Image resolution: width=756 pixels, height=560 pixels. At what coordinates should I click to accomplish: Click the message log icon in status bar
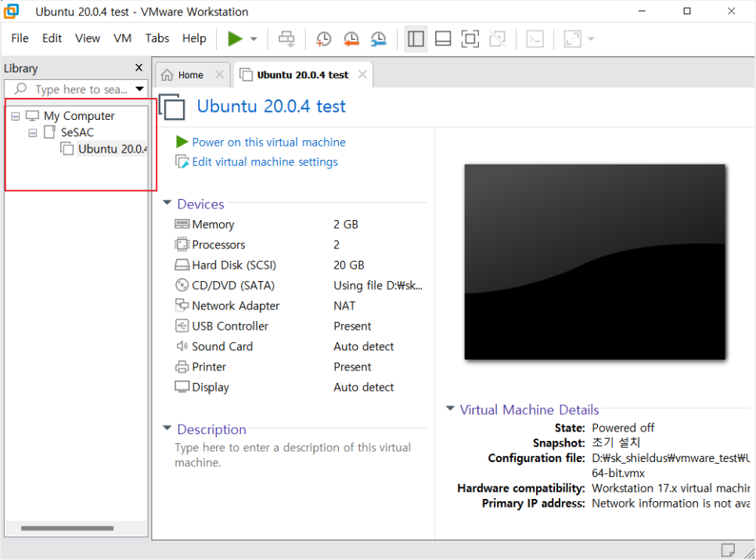click(728, 549)
